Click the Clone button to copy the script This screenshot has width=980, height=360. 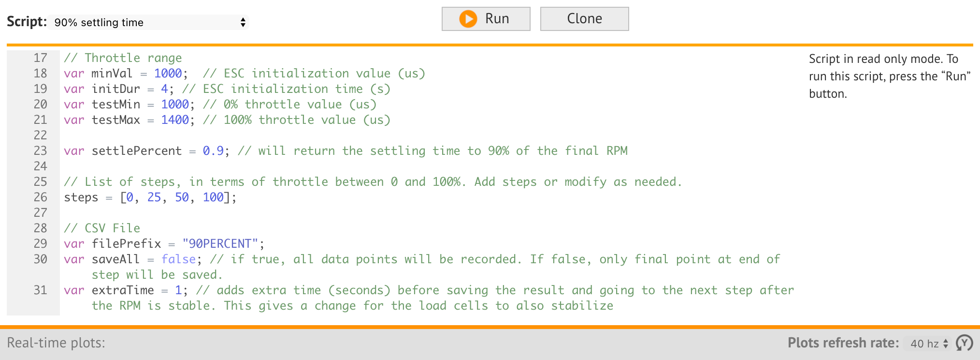[x=584, y=18]
